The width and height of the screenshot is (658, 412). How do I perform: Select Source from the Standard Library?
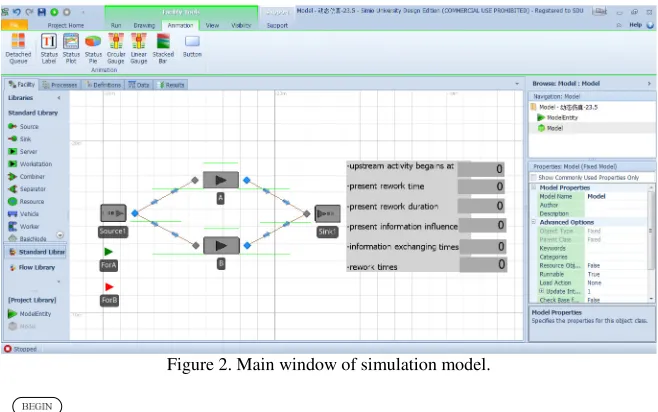(24, 126)
